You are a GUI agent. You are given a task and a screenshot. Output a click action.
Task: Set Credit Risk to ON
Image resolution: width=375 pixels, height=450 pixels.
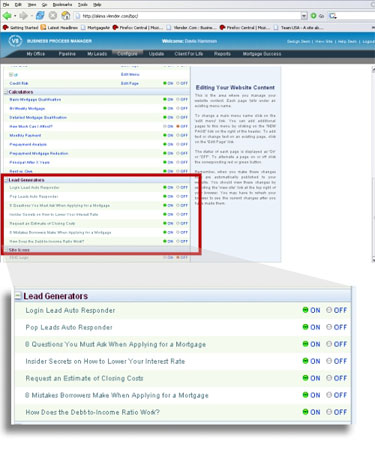click(165, 83)
